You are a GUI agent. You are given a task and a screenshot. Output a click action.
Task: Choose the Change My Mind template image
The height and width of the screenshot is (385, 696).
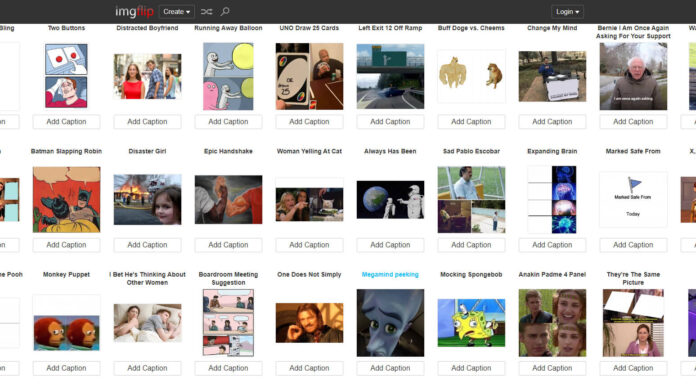tap(552, 76)
